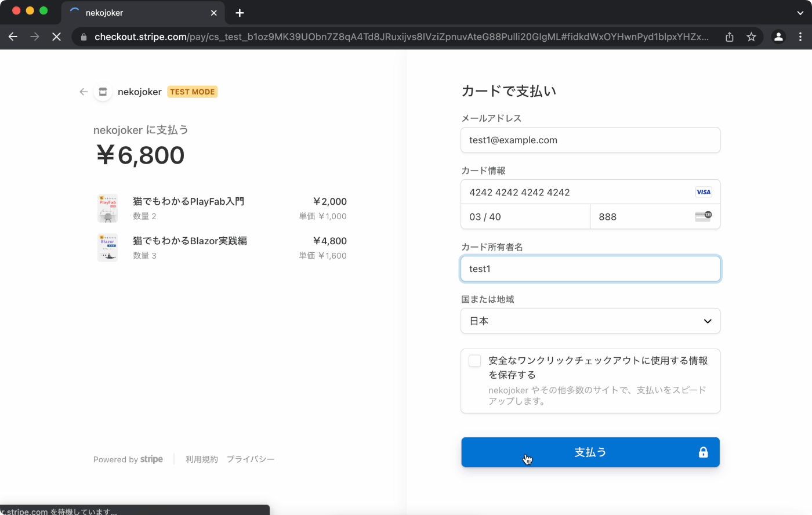
Task: Go back using the browser back arrow
Action: point(13,37)
